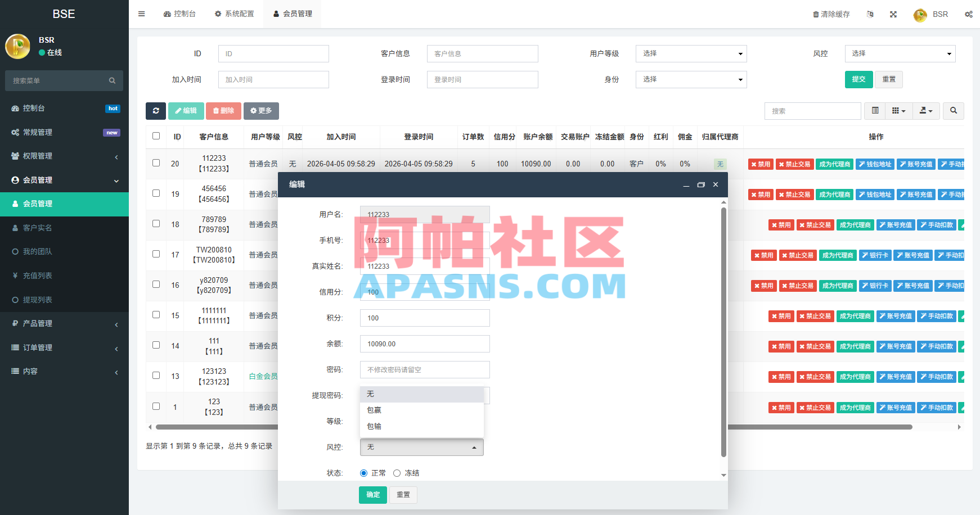Image resolution: width=980 pixels, height=515 pixels.
Task: Open the 用户等级 filter dropdown
Action: click(691, 53)
